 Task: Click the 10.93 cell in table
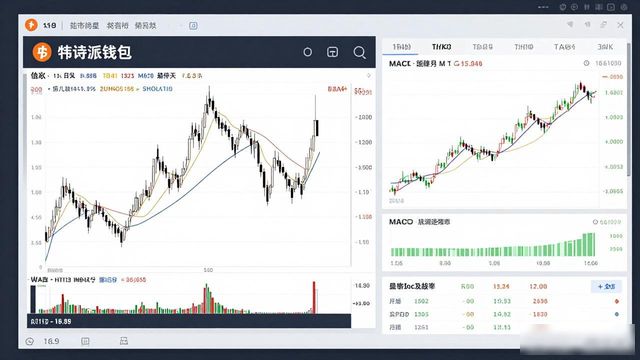[502, 301]
